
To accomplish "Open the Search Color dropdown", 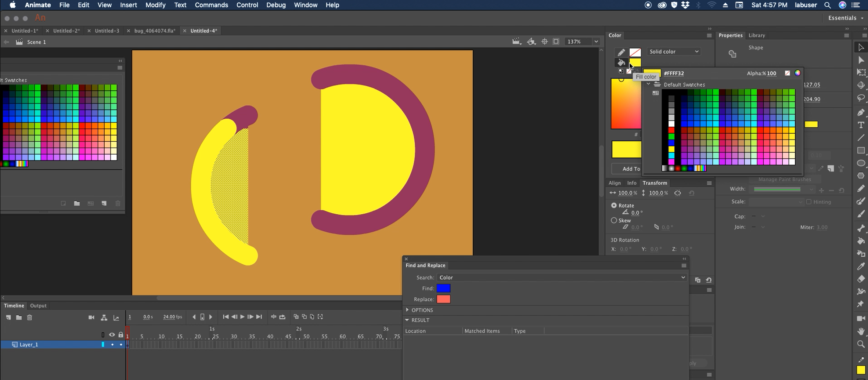I will 561,278.
